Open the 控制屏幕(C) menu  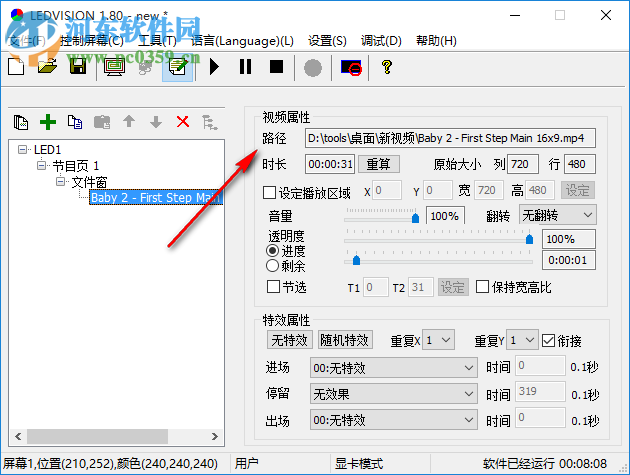tap(92, 41)
